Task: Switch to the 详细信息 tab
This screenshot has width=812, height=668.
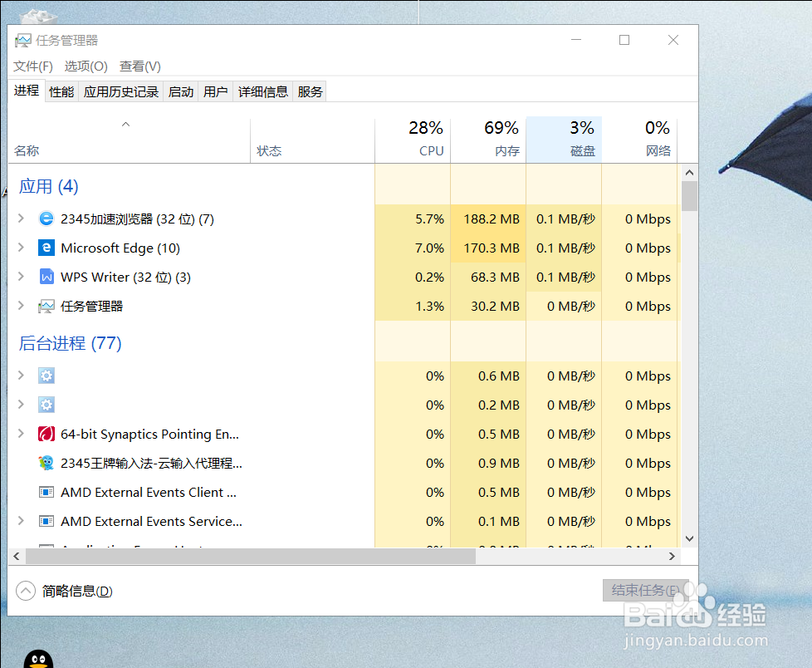Action: point(263,91)
